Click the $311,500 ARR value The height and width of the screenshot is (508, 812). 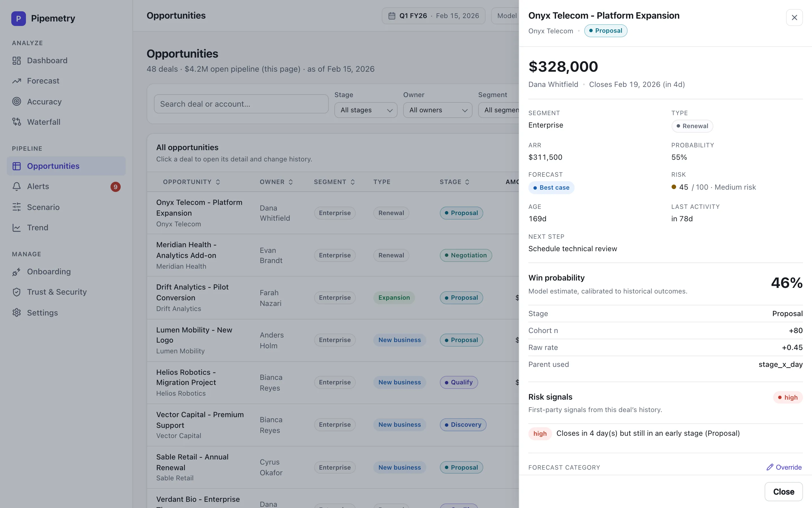point(545,157)
